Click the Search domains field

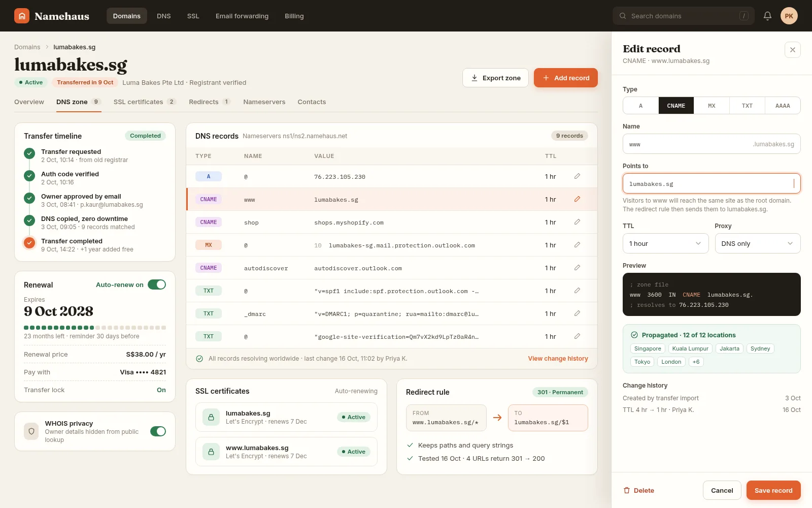[683, 16]
